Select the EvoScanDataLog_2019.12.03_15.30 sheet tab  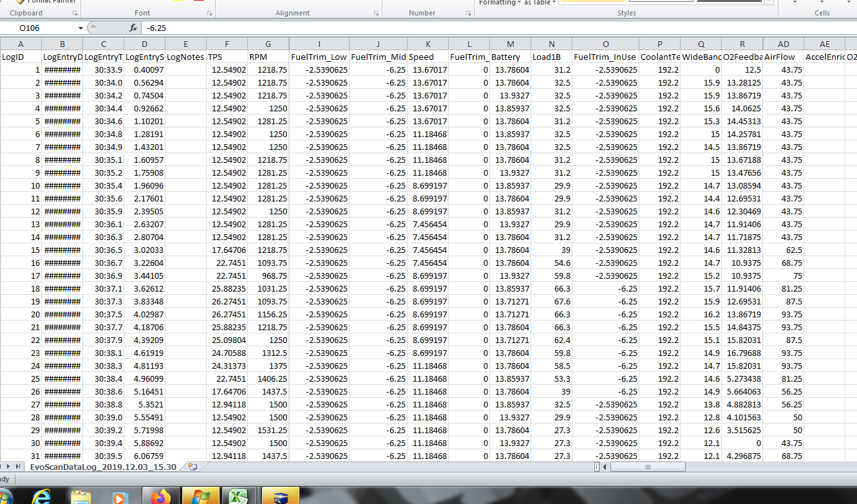pos(103,467)
